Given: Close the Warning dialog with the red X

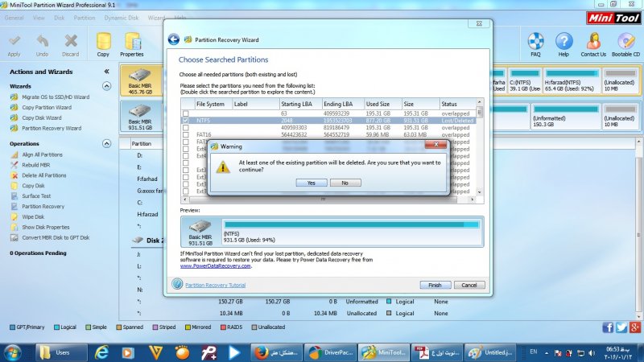Looking at the screenshot, I should (436, 144).
